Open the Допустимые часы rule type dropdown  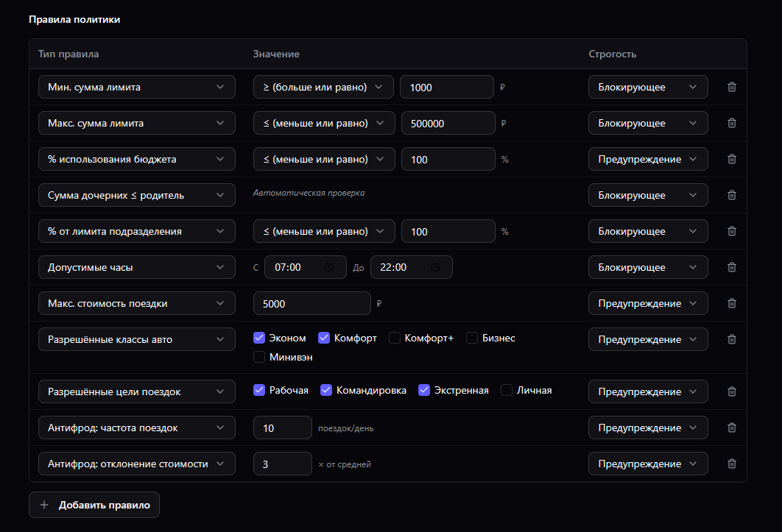pyautogui.click(x=136, y=267)
